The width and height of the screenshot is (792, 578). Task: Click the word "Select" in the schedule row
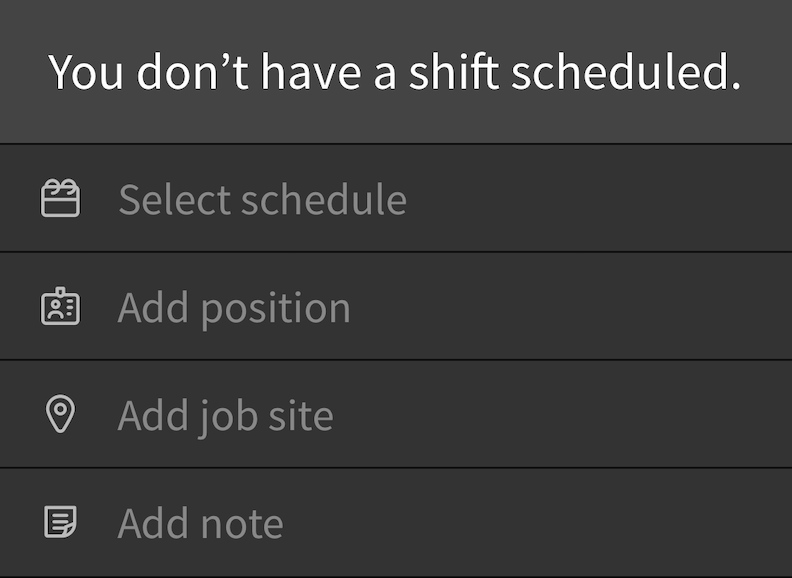[175, 200]
